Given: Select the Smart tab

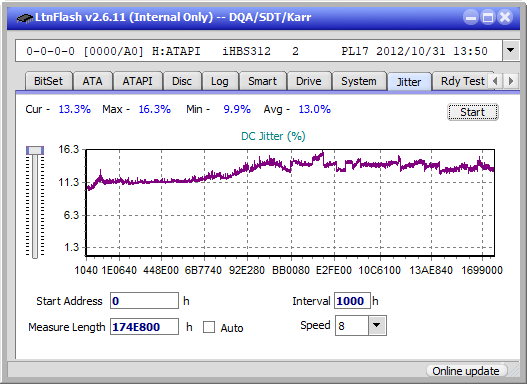Looking at the screenshot, I should [x=262, y=81].
